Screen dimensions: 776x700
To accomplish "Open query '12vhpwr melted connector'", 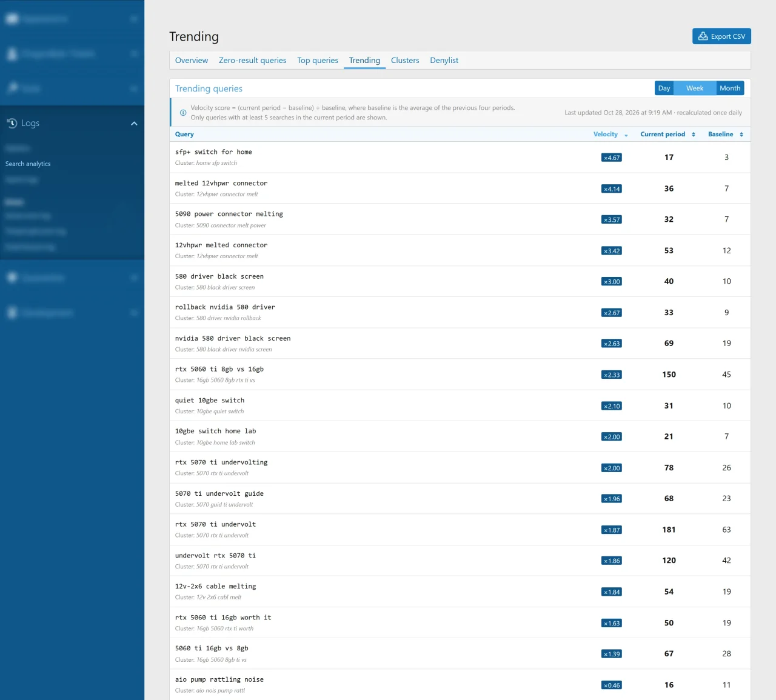I will pos(221,245).
